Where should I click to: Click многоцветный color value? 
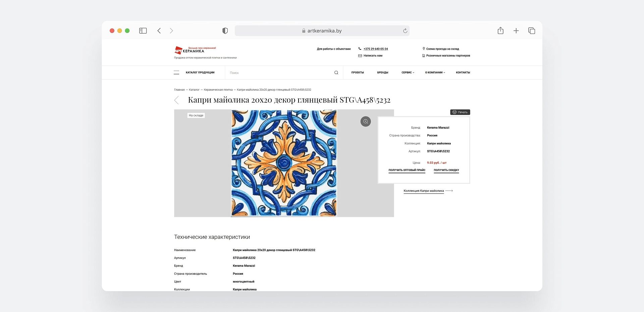pos(244,282)
